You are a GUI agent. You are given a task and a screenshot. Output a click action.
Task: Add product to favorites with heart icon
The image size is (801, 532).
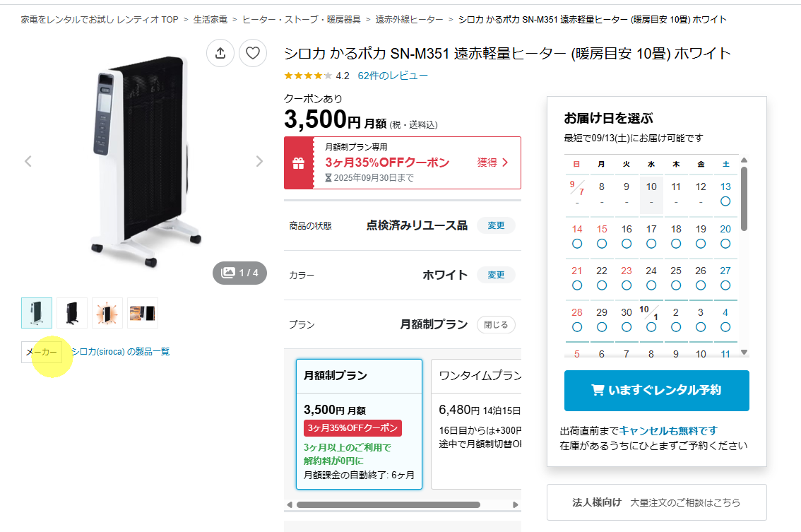[x=253, y=53]
